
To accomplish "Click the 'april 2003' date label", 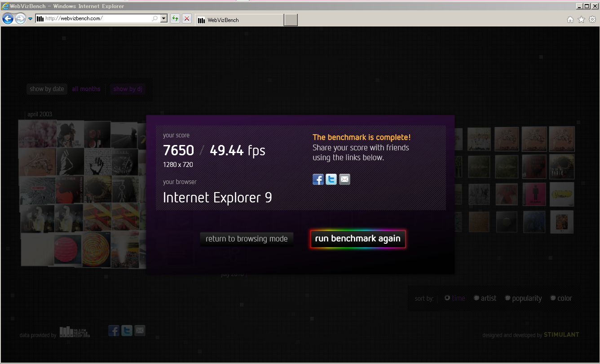I will 40,114.
